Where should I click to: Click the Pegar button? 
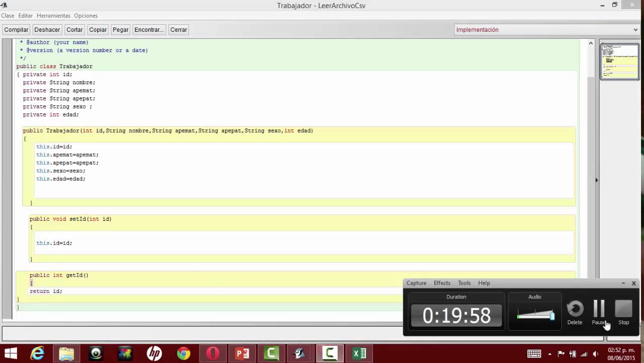(120, 30)
